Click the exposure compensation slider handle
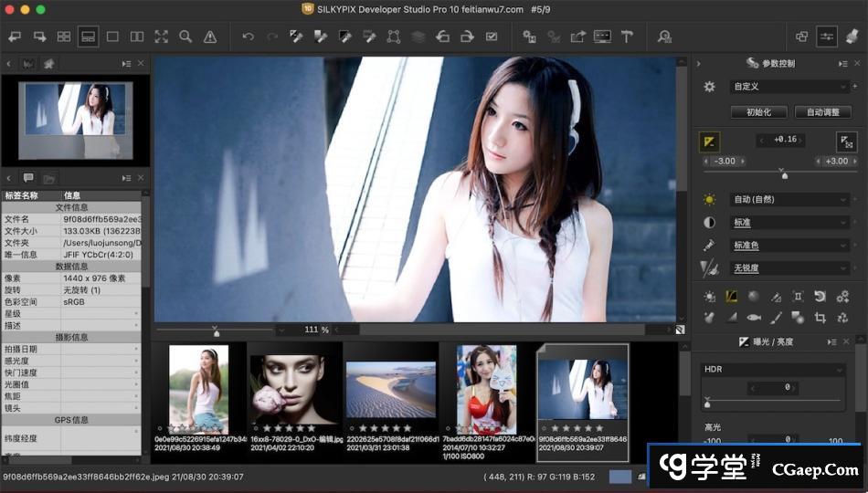This screenshot has height=493, width=868. point(783,173)
